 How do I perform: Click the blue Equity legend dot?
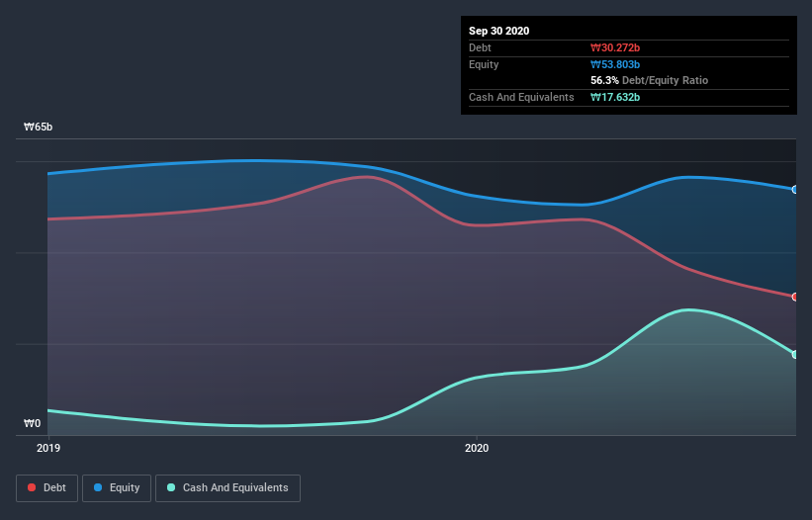click(x=98, y=487)
